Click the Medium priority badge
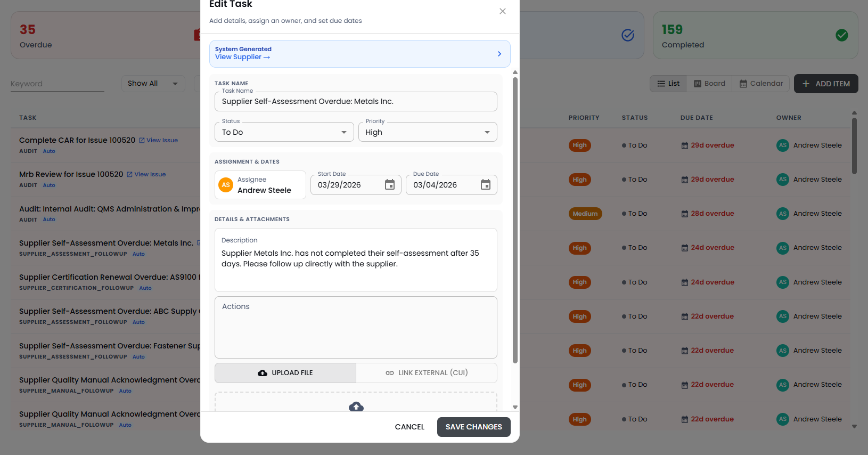Viewport: 868px width, 455px height. (x=585, y=214)
